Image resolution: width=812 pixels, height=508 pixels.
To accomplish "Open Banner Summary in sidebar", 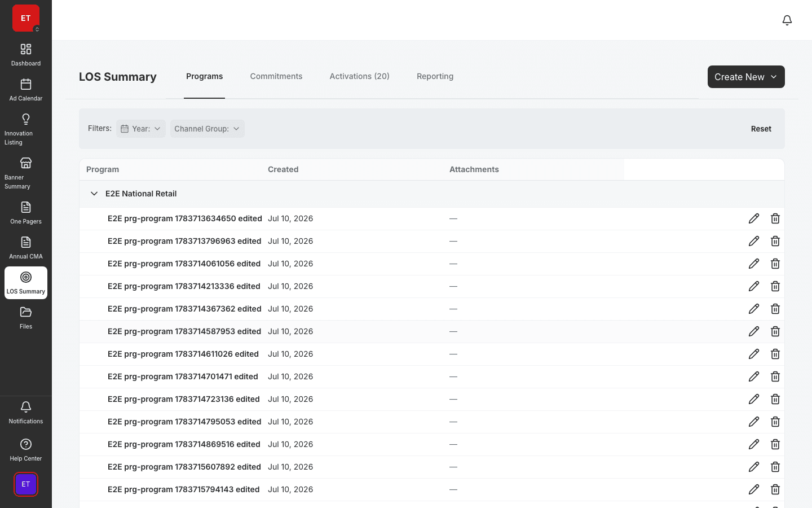I will click(x=26, y=174).
